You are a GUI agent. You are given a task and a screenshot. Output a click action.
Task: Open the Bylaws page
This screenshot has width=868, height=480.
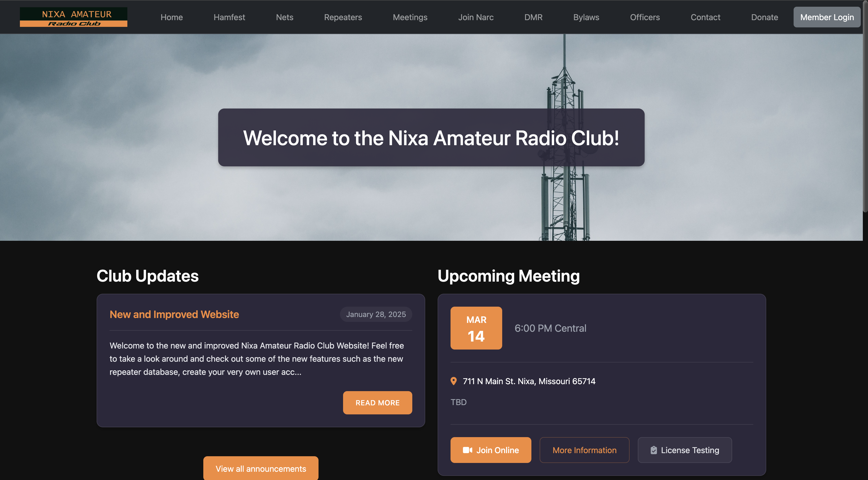tap(586, 17)
